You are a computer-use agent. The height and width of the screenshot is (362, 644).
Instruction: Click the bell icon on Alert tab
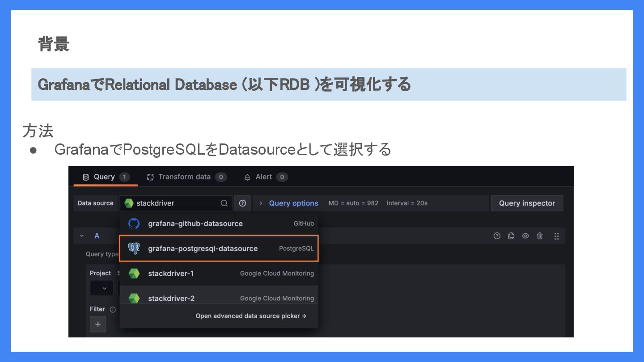247,177
